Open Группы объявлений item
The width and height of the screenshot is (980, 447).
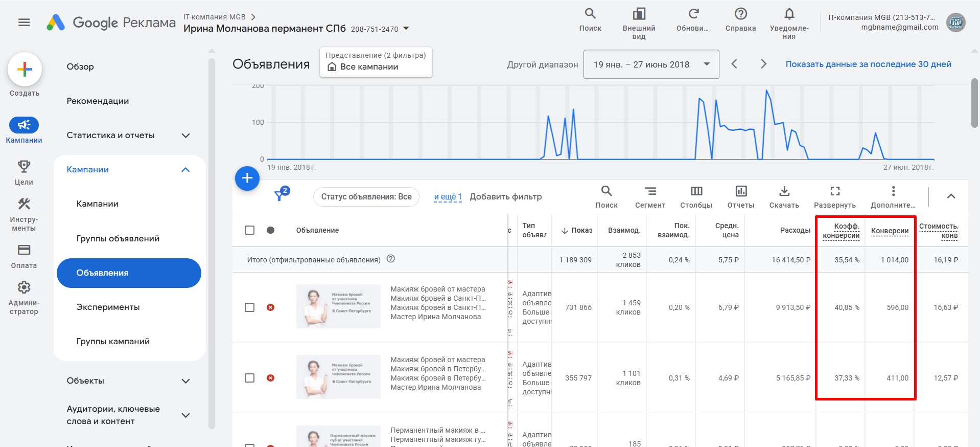118,238
